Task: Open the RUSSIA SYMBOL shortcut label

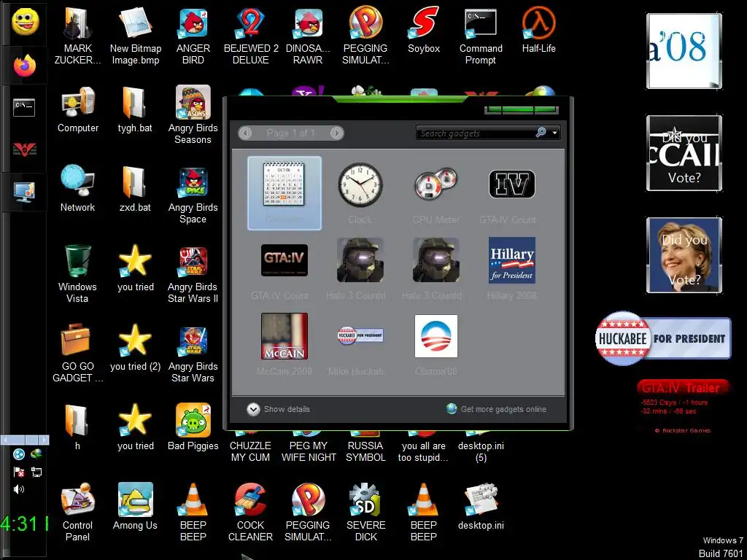Action: click(x=365, y=451)
